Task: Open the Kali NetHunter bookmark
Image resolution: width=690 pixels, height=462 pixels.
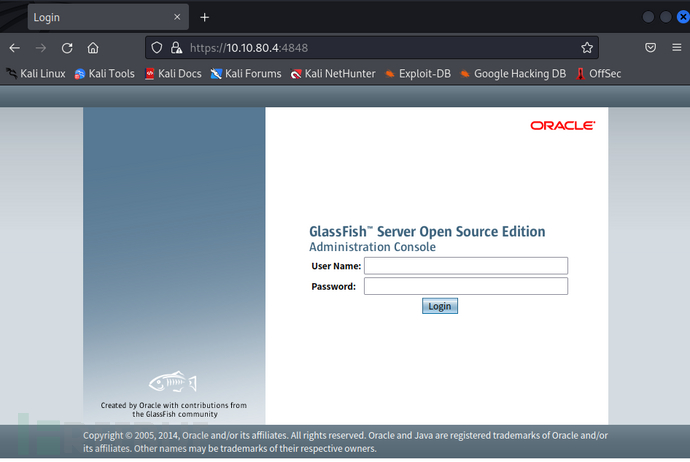Action: 333,73
